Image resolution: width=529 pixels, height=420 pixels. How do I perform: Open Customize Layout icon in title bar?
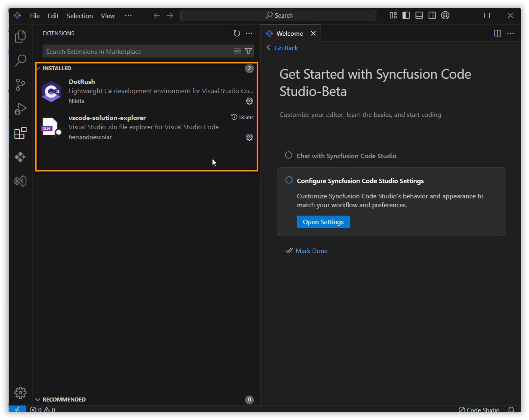tap(393, 15)
